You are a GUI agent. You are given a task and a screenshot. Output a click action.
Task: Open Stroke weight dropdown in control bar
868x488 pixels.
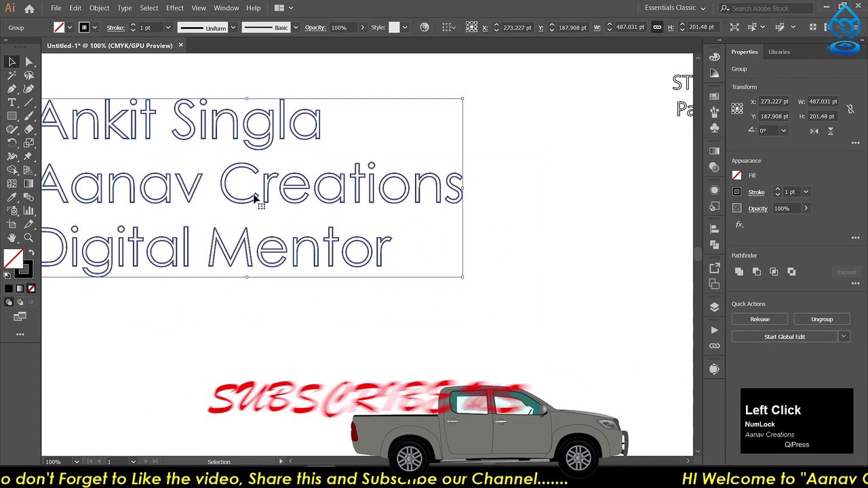[x=167, y=27]
